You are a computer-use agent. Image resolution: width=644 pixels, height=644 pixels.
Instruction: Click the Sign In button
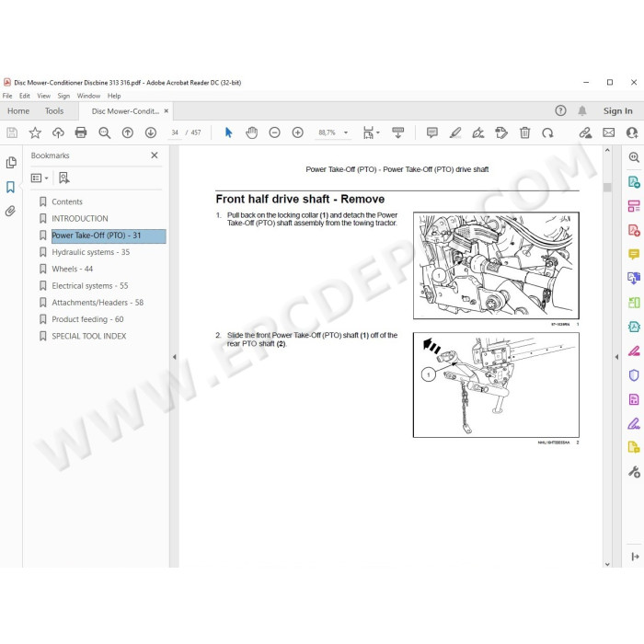pos(617,111)
